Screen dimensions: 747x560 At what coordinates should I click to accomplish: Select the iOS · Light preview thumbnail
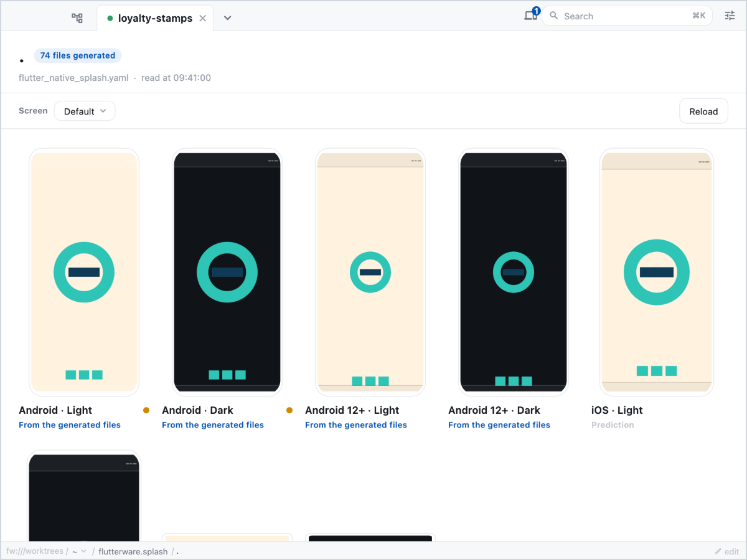coord(657,272)
